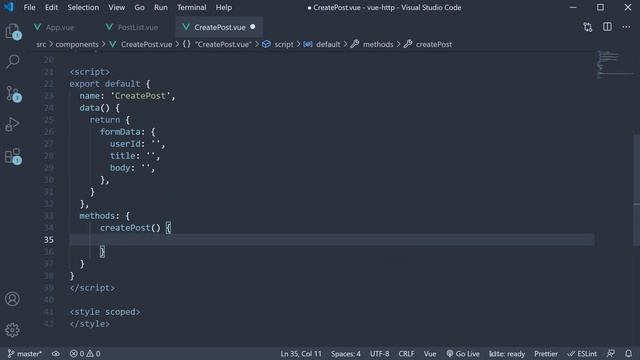
Task: Click the eye watch icon in status bar
Action: click(x=56, y=354)
